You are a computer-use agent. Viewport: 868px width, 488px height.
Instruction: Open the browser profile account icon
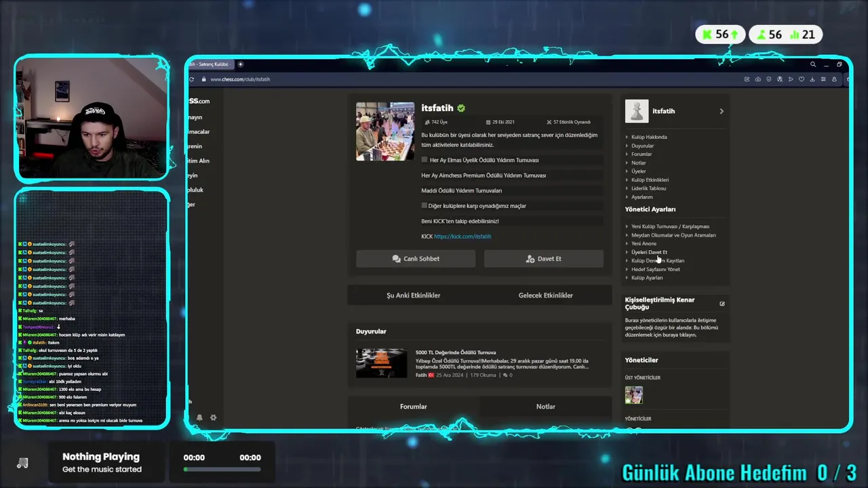pos(834,79)
